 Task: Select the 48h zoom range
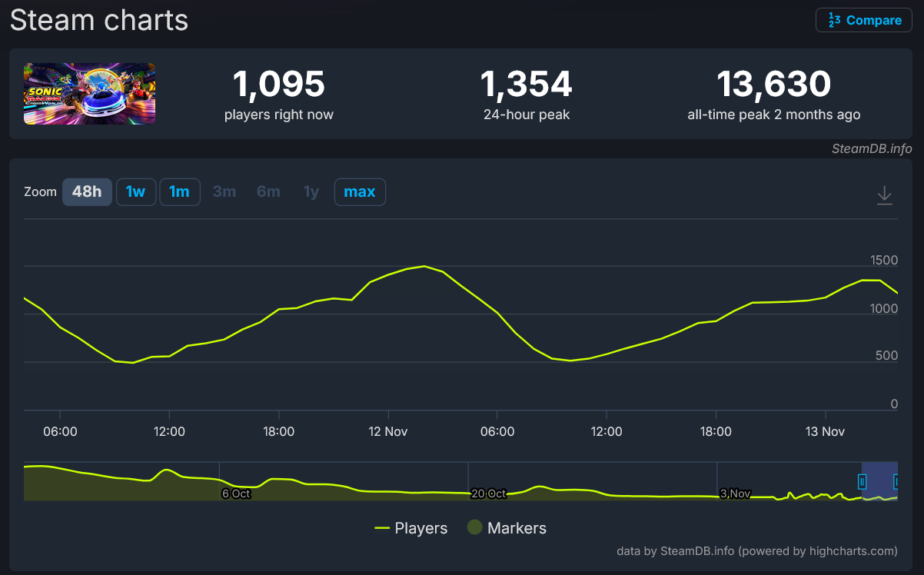coord(87,191)
